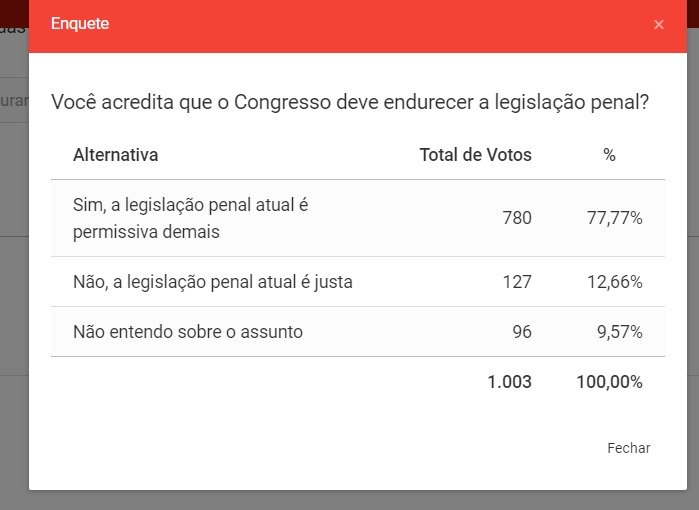
Task: Click the 127 votes cell
Action: coord(517,282)
